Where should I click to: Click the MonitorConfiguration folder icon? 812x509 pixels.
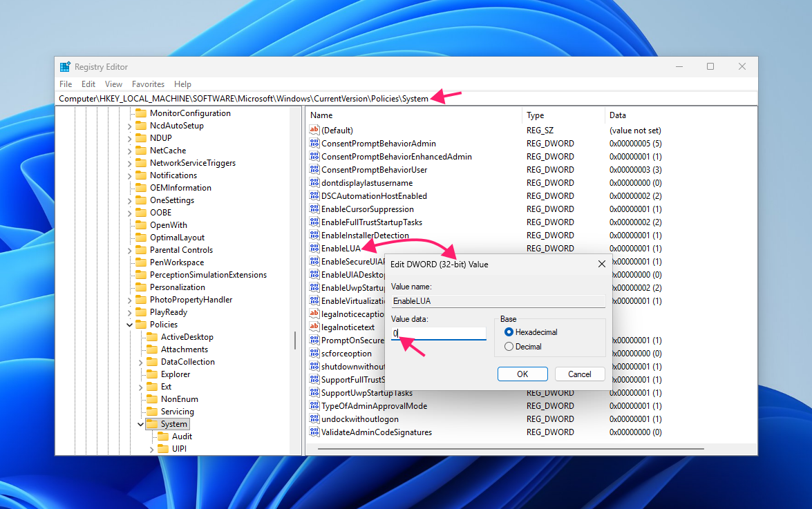pos(141,113)
